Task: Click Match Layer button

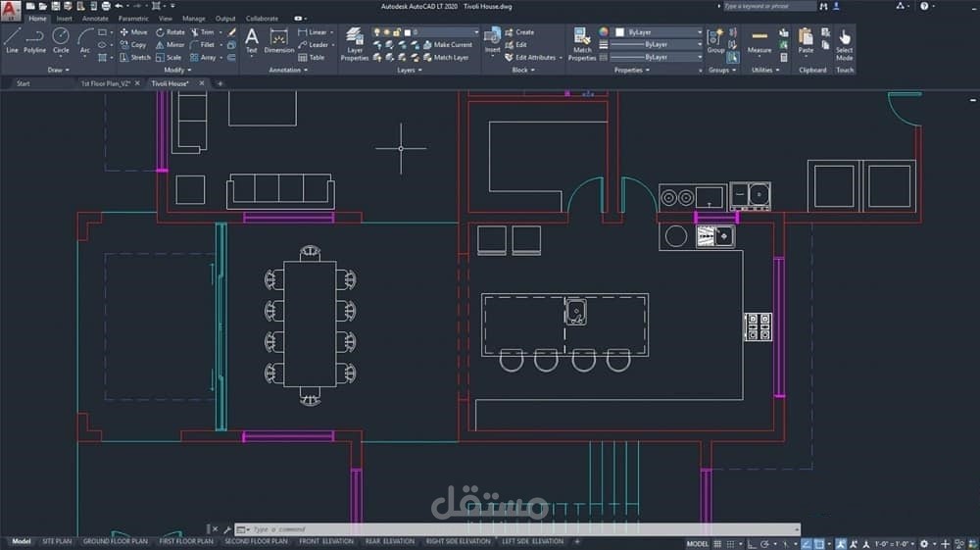Action: pos(446,58)
